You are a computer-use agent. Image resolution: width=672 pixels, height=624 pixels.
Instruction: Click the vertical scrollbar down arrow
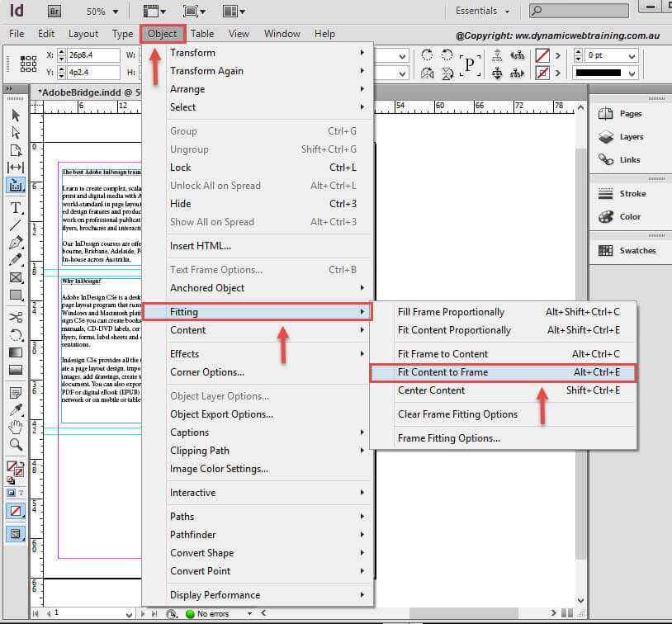pos(580,600)
